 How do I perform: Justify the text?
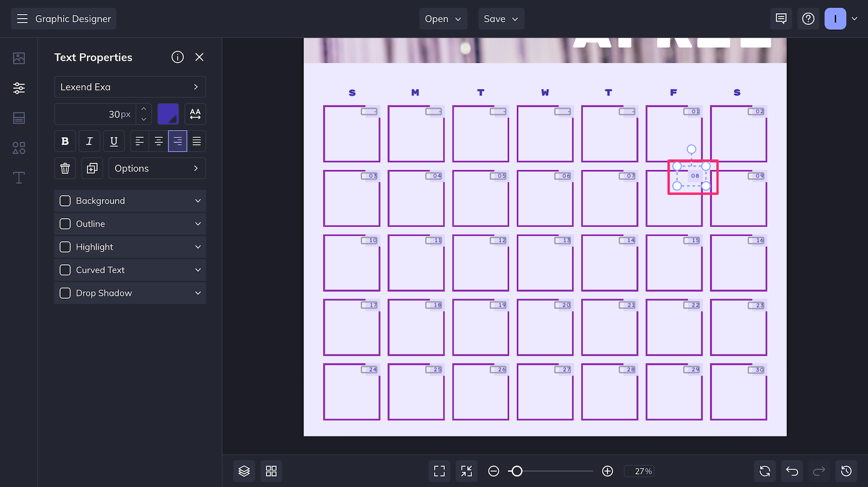[x=196, y=141]
